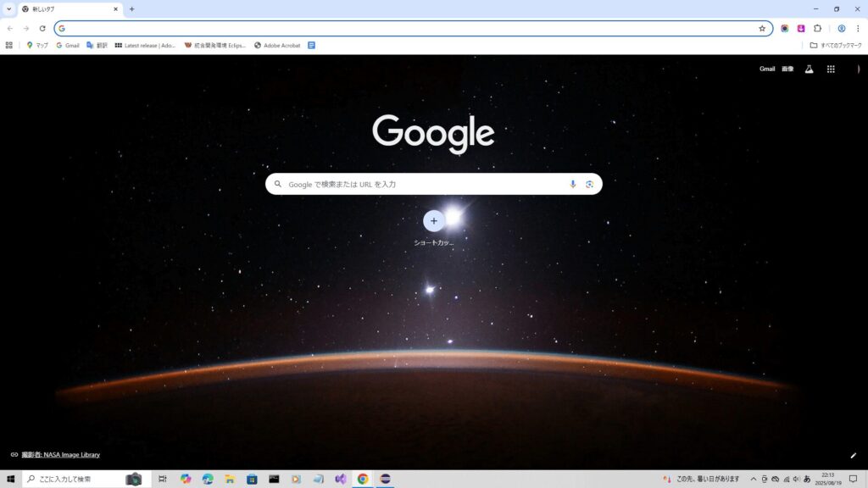Open Task View on the taskbar
The image size is (868, 488).
point(162,480)
